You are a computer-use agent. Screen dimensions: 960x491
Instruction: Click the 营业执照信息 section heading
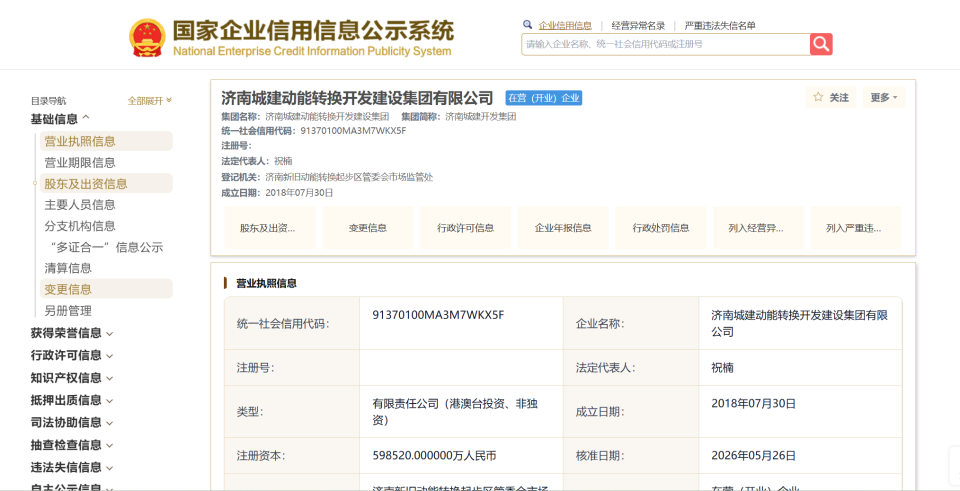pos(266,283)
